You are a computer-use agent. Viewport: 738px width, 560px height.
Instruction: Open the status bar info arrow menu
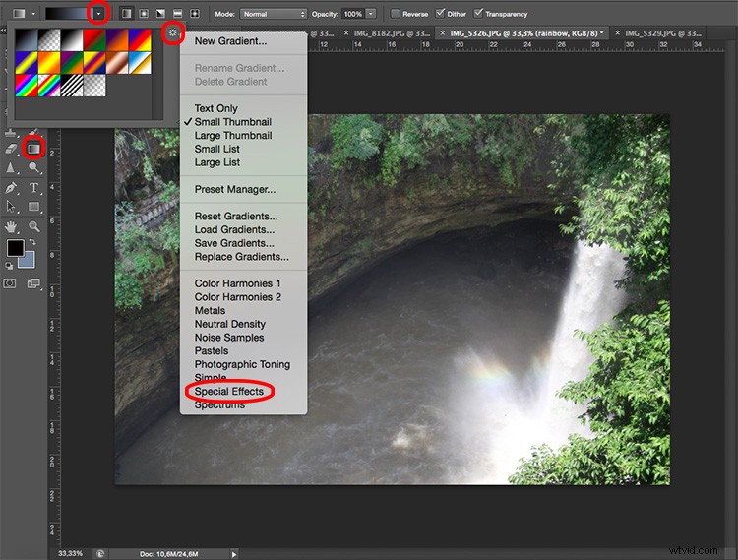pos(234,554)
